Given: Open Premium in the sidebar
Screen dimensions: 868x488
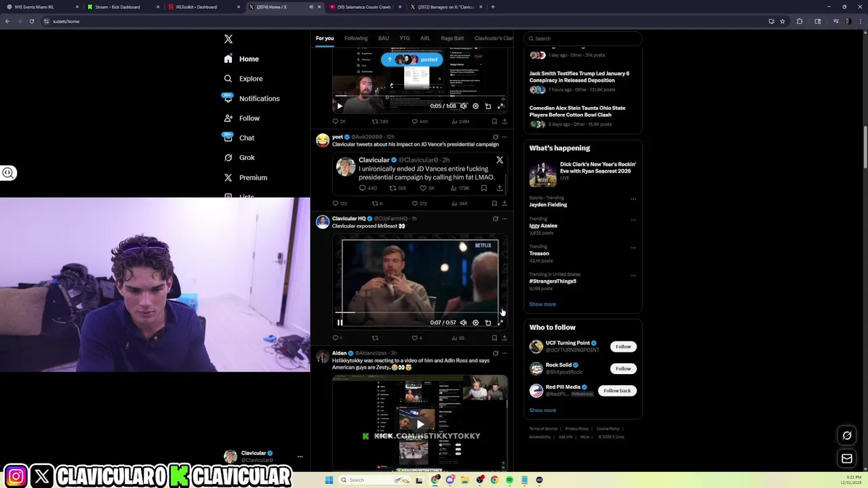Looking at the screenshot, I should (x=245, y=178).
